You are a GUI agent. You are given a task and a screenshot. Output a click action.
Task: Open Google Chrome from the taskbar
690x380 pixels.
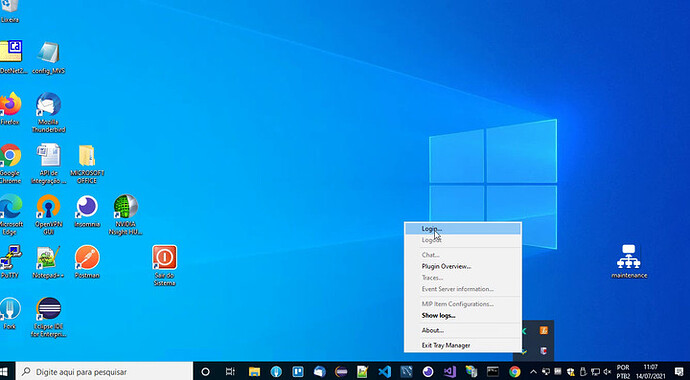[x=515, y=371]
